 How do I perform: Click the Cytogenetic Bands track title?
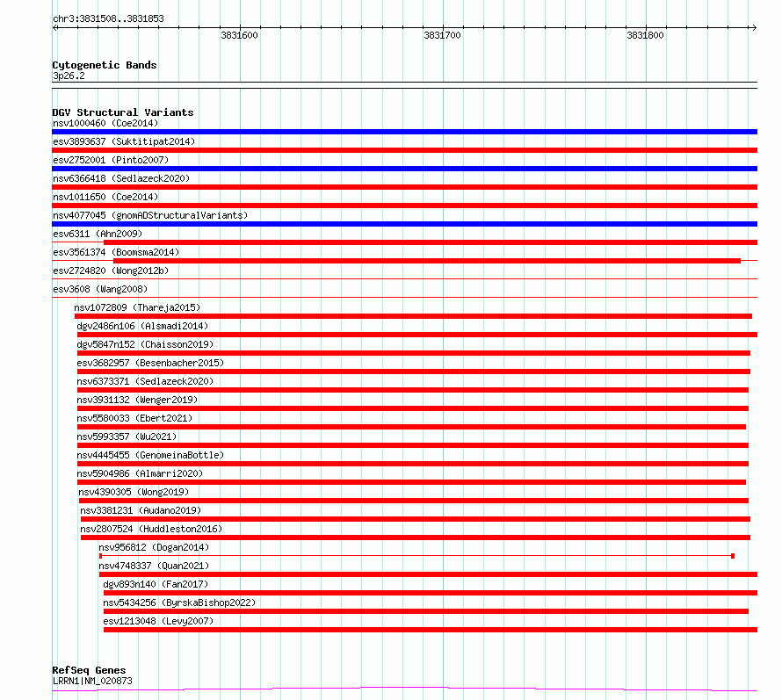click(x=105, y=65)
